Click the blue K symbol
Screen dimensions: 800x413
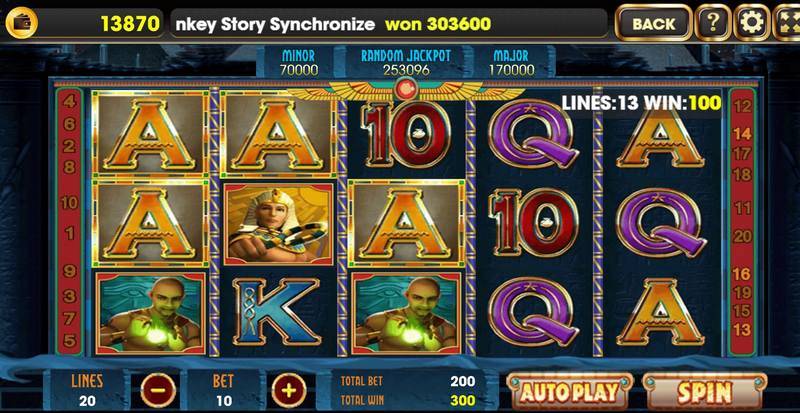pos(277,311)
